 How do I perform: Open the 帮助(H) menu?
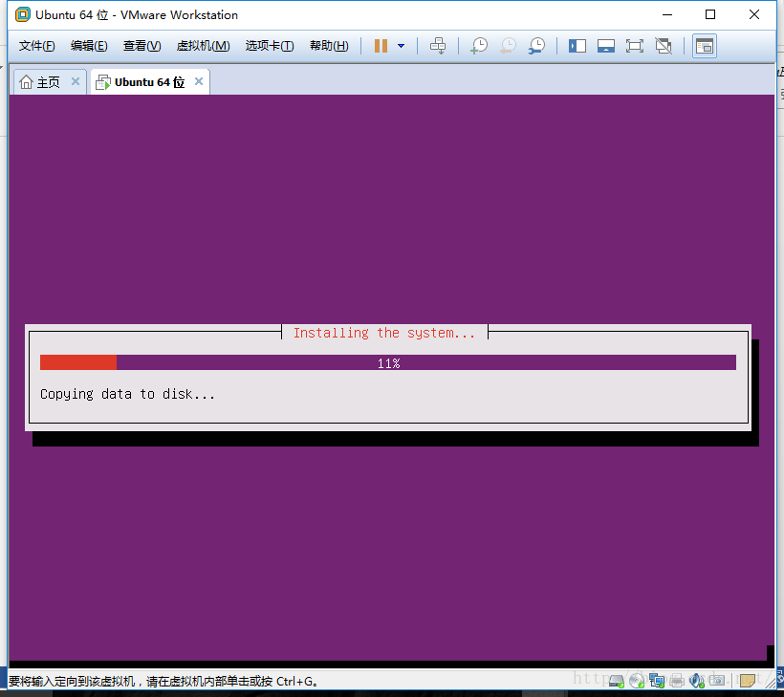point(329,46)
